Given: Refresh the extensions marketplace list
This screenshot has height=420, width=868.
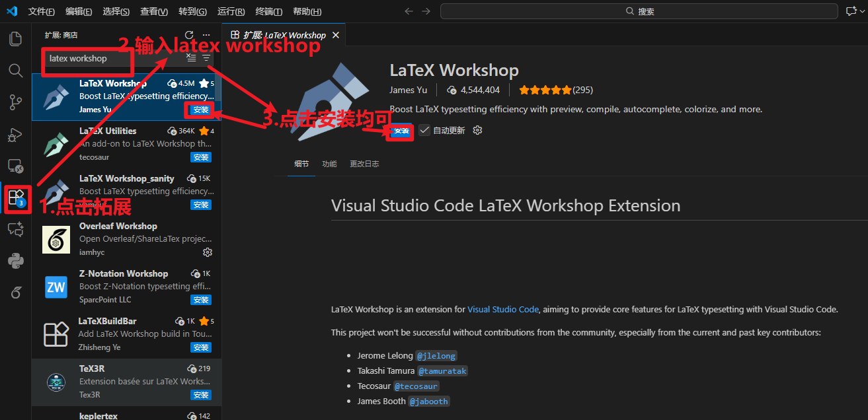Looking at the screenshot, I should pyautogui.click(x=189, y=35).
